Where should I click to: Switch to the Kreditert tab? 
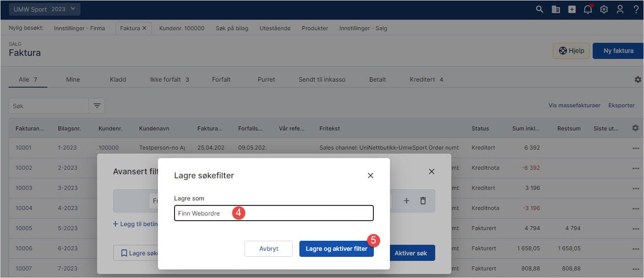pos(426,79)
